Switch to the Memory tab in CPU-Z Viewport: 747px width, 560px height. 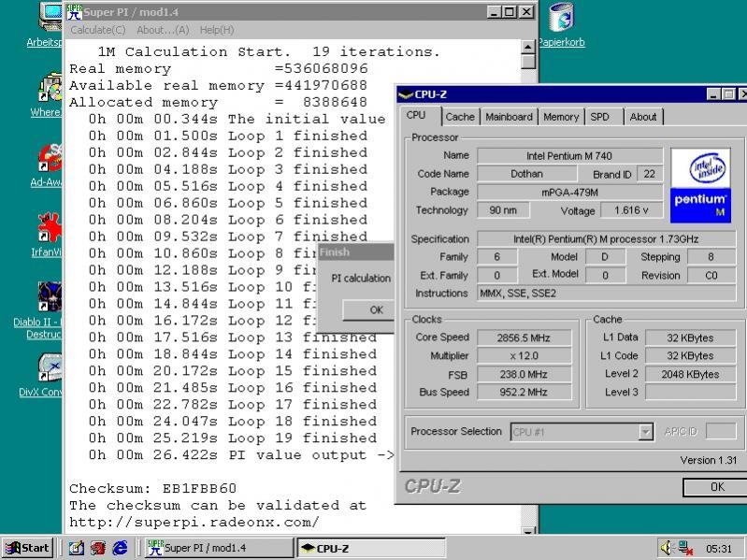(x=561, y=117)
